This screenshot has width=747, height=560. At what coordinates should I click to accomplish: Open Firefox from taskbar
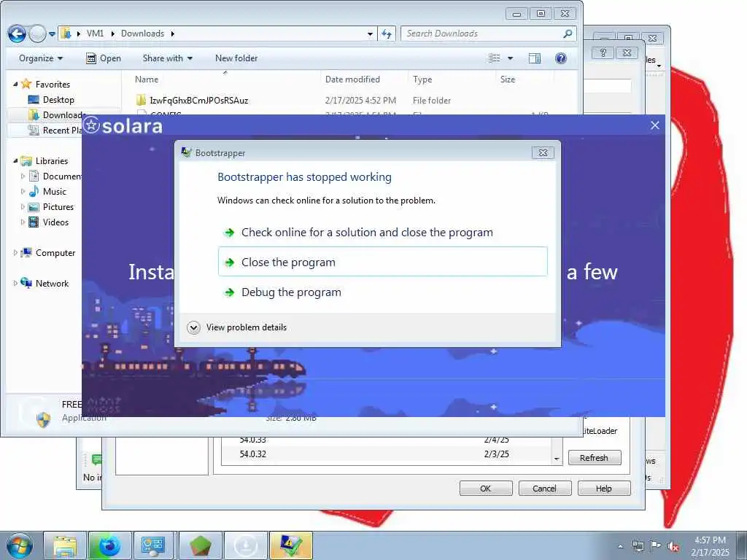pyautogui.click(x=109, y=545)
